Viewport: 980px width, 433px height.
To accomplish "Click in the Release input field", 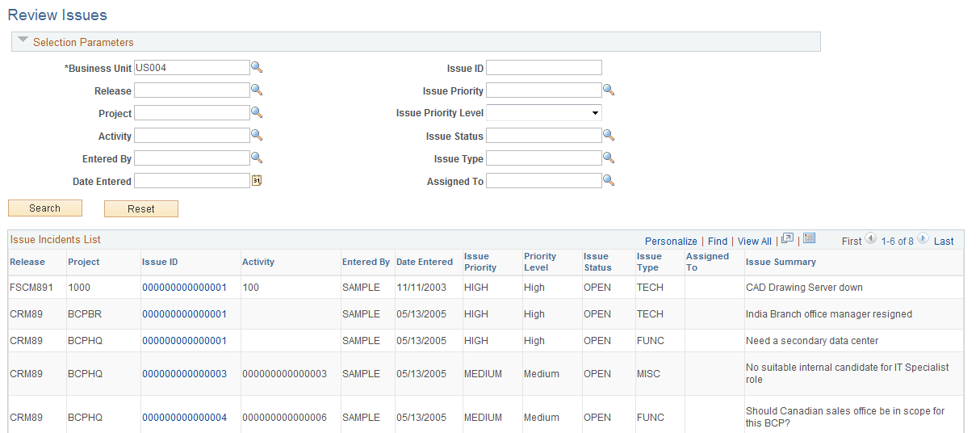I will [192, 90].
